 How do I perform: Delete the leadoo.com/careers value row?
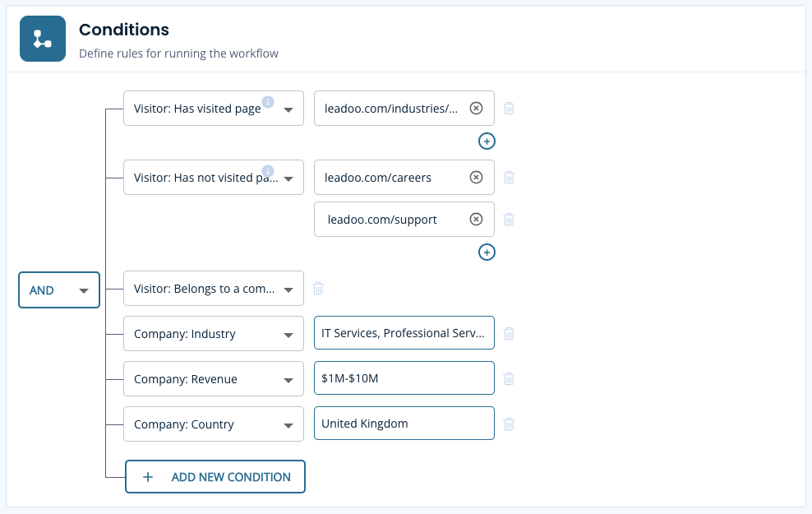point(509,177)
